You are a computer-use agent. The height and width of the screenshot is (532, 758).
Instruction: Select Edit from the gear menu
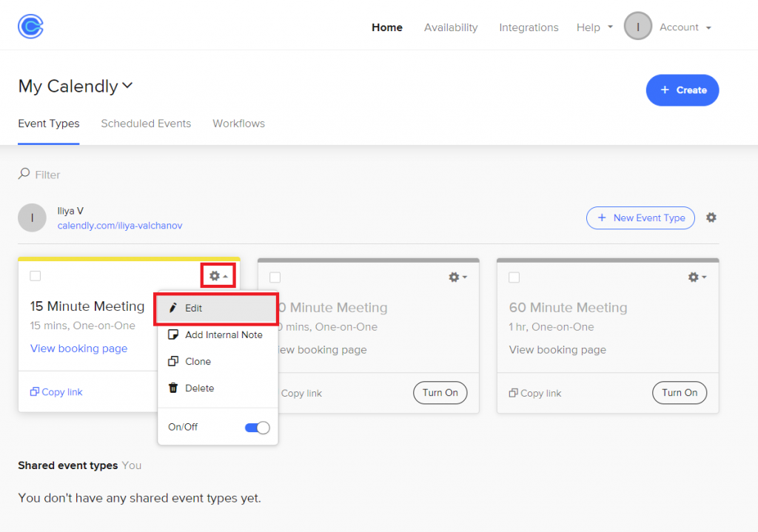tap(215, 309)
